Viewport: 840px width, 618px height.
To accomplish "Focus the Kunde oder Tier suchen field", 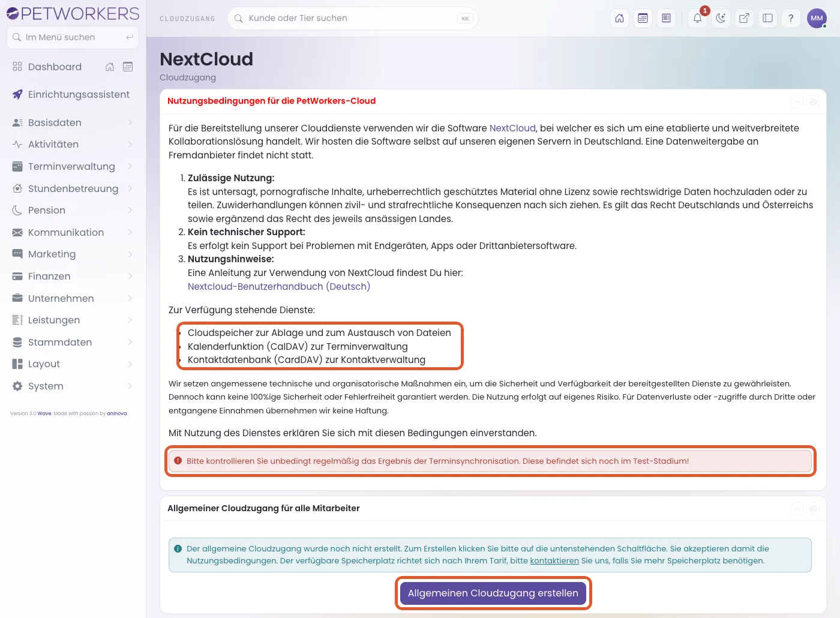I will point(353,19).
